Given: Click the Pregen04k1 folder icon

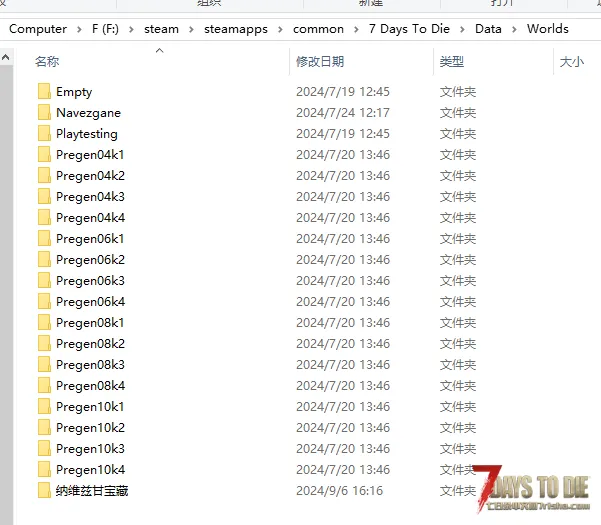Looking at the screenshot, I should pyautogui.click(x=44, y=154).
